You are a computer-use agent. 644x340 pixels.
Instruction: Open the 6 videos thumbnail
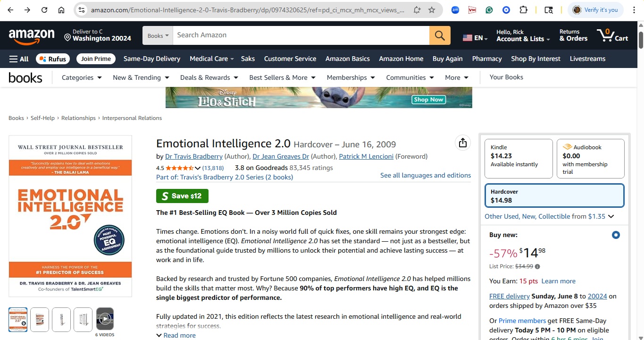coord(105,320)
